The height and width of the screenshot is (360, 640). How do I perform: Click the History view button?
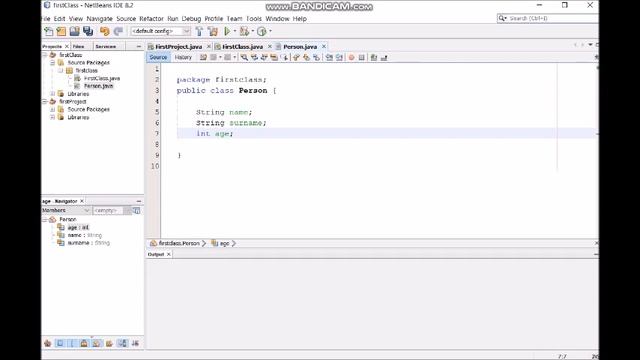point(183,58)
